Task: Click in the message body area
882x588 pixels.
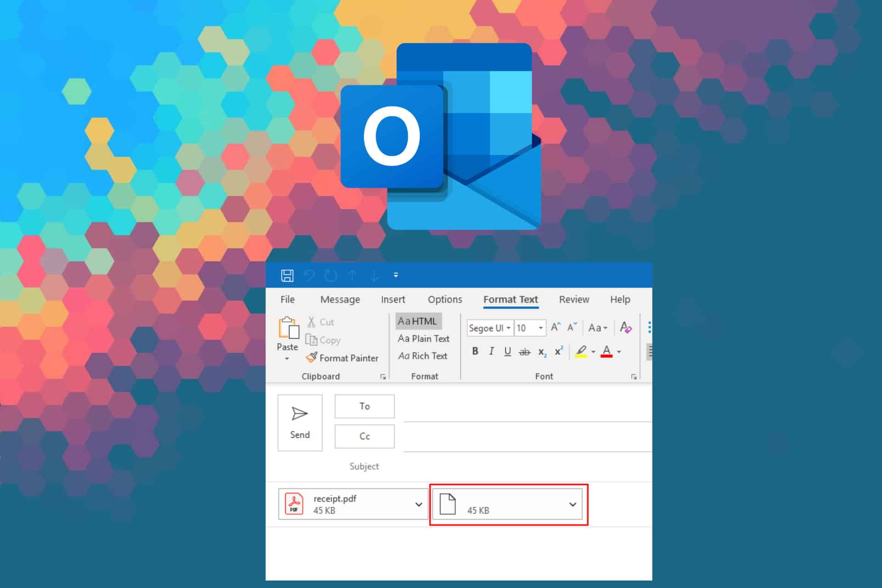Action: point(458,554)
